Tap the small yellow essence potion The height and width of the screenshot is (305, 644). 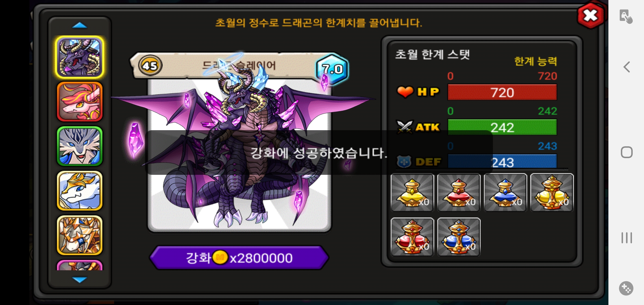[412, 193]
